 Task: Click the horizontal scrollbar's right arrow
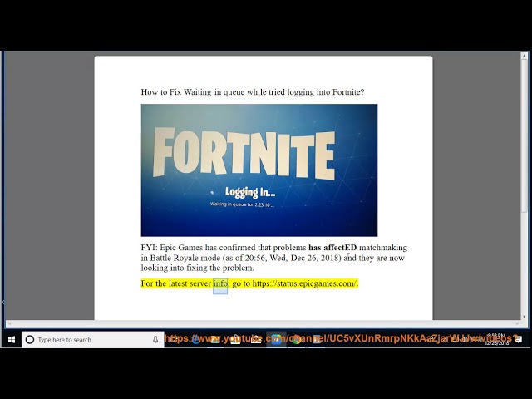click(x=517, y=323)
